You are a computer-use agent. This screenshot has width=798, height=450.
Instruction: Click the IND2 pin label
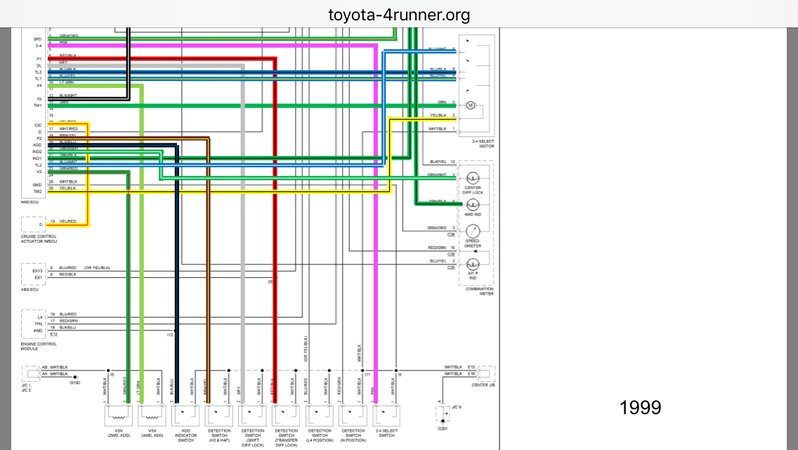point(37,152)
